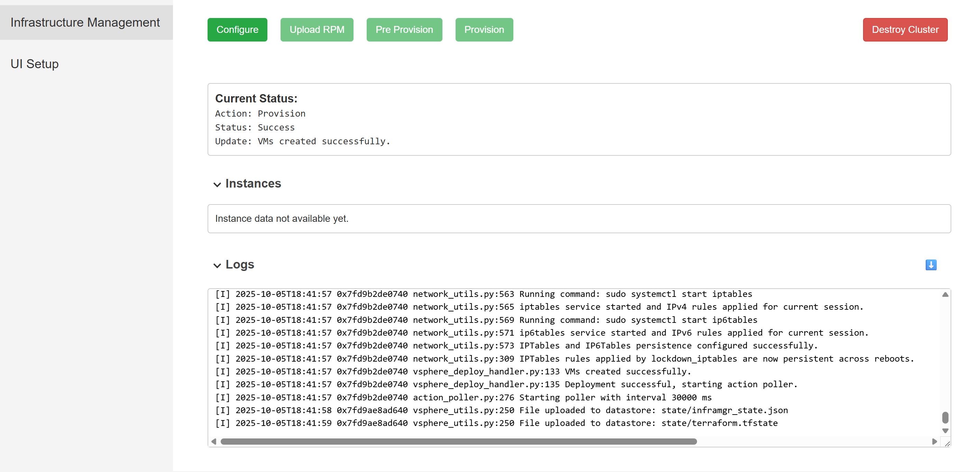Screen dimensions: 980x472
Task: Click the blue download logs arrow icon
Action: click(x=931, y=264)
